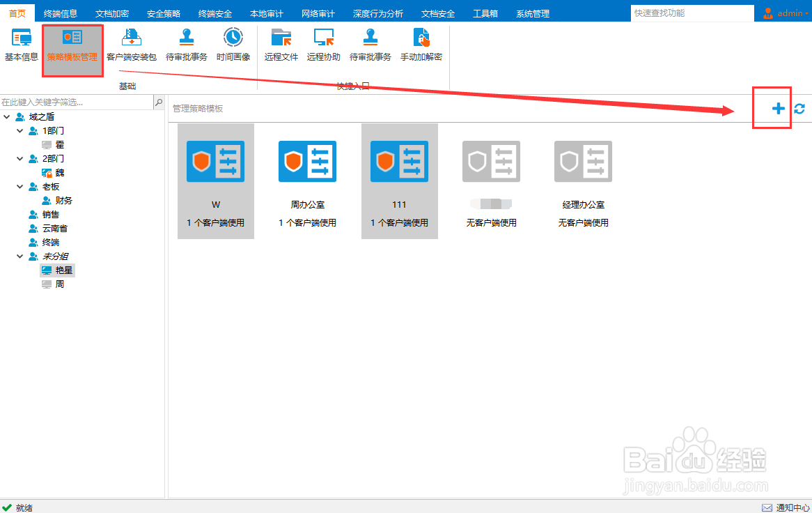This screenshot has height=513, width=812.
Task: Select the 老板 group
Action: point(44,187)
